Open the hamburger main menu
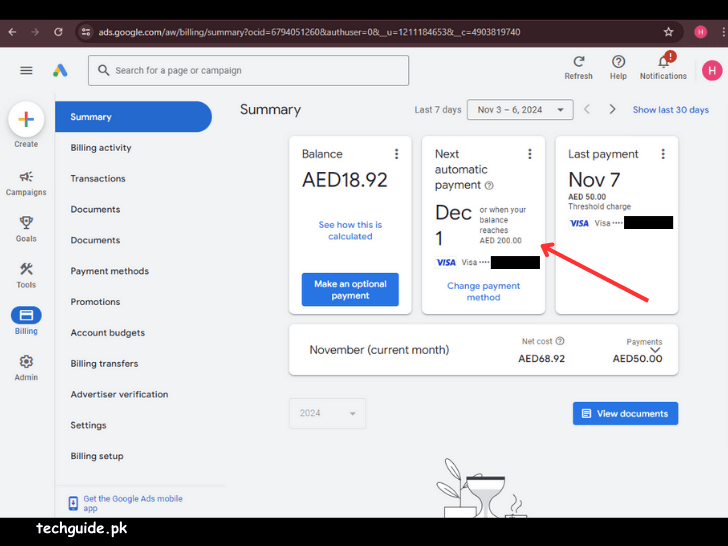 coord(26,71)
